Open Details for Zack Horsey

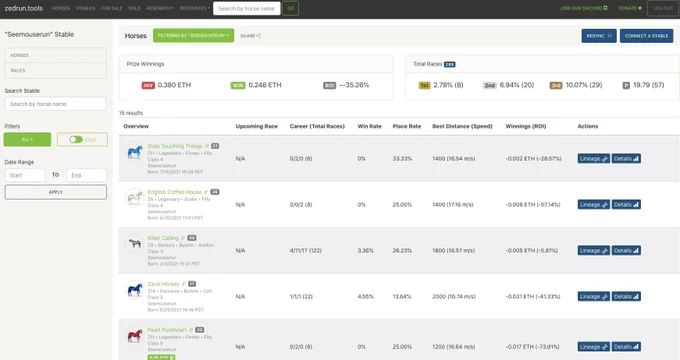[626, 297]
